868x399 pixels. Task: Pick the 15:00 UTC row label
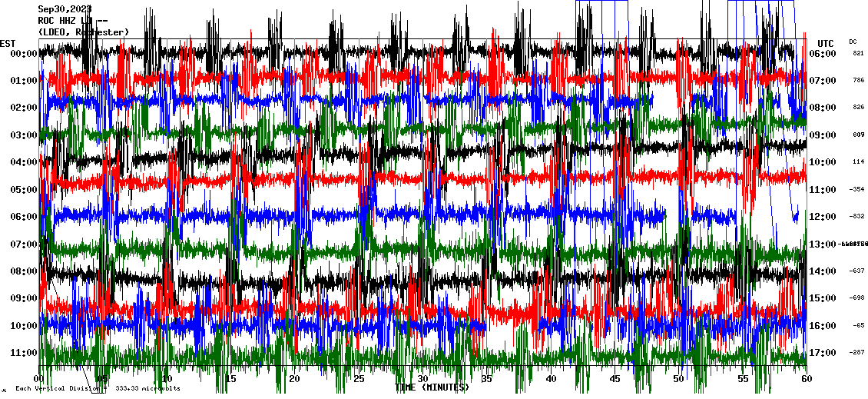(823, 299)
